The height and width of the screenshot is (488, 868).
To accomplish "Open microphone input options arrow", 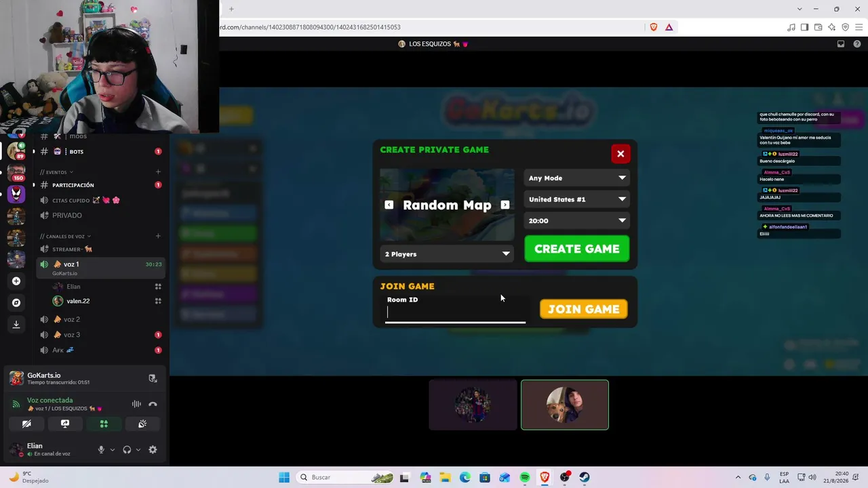I will click(113, 449).
